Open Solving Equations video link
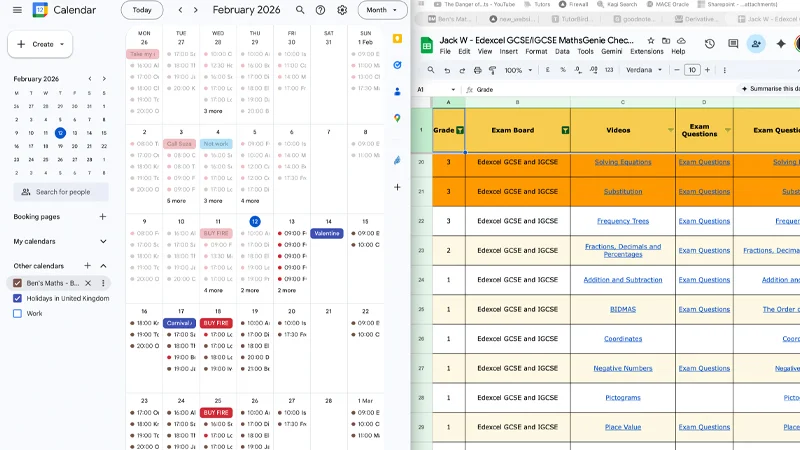 [x=623, y=162]
